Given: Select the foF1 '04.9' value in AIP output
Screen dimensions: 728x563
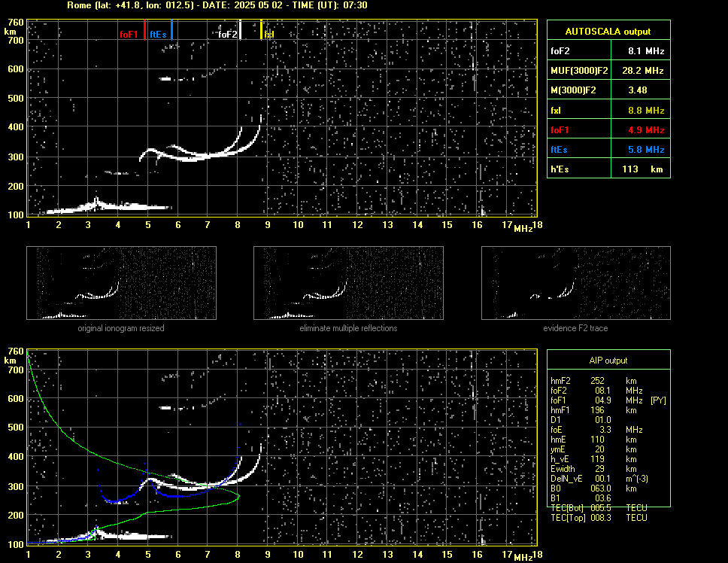Looking at the screenshot, I should [602, 400].
